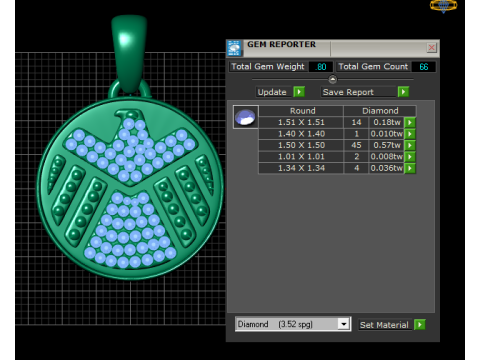Viewport: 480px width, 360px height.
Task: Click green arrow next to Set Material
Action: 420,324
